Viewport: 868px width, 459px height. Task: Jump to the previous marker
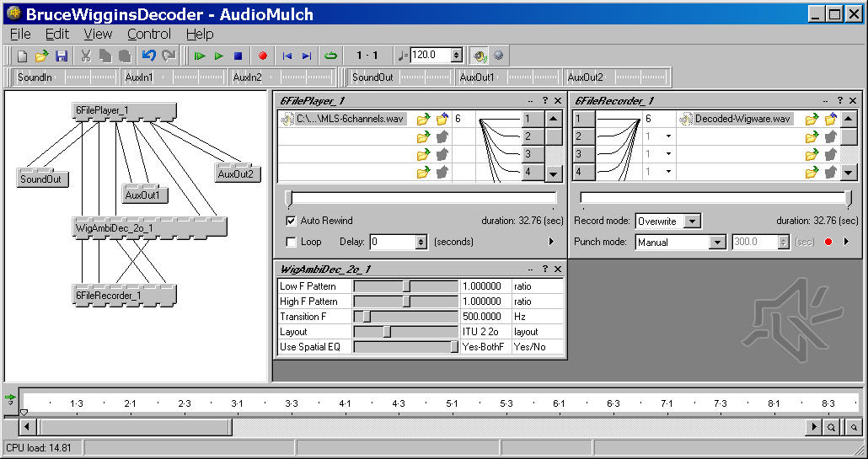coord(287,56)
